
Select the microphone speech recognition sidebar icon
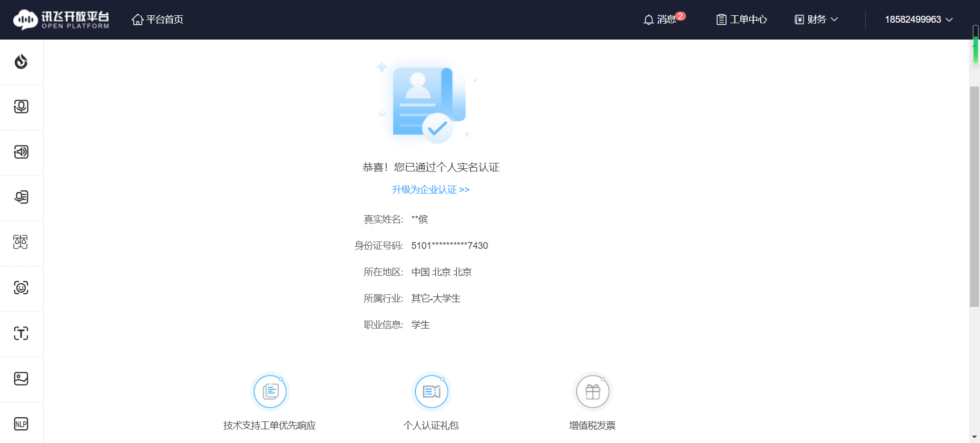point(21,107)
